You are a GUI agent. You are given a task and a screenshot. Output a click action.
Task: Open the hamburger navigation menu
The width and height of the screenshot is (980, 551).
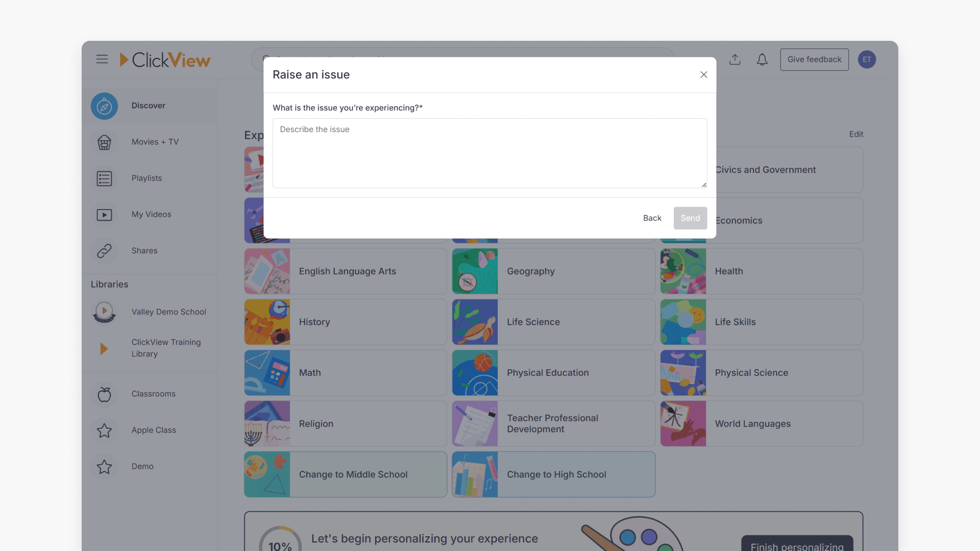pos(102,59)
